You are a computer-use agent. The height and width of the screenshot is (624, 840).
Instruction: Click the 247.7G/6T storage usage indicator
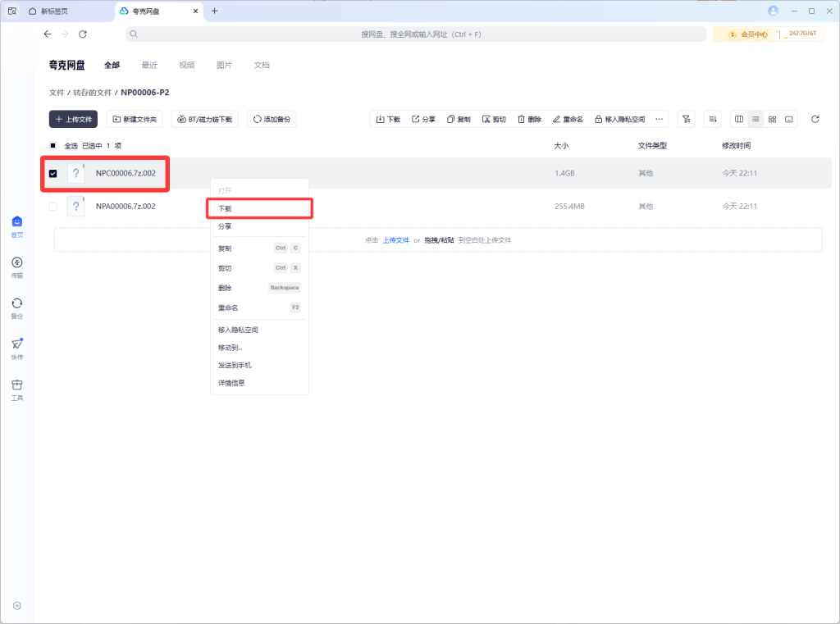pyautogui.click(x=801, y=34)
